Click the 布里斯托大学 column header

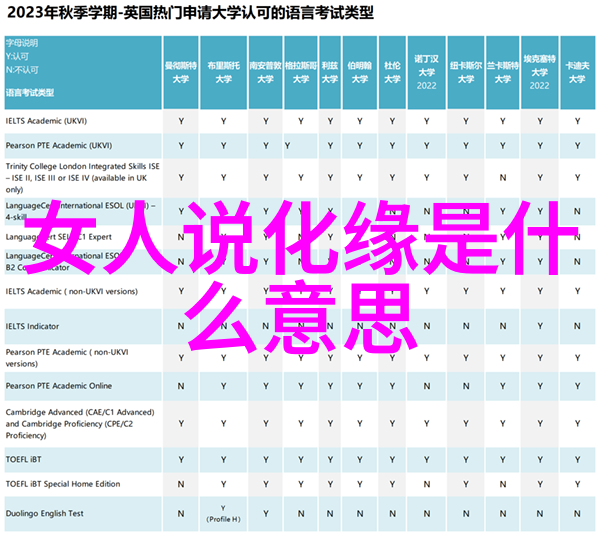coord(223,72)
